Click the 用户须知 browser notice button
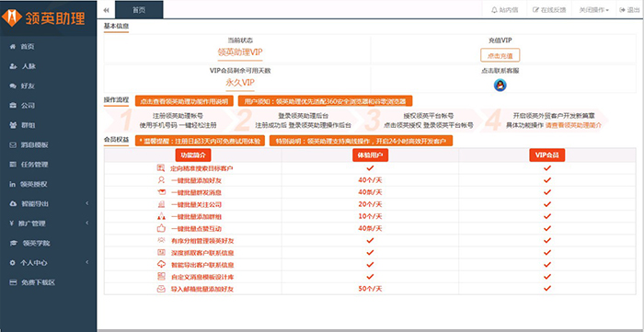This screenshot has width=644, height=332. coord(325,101)
